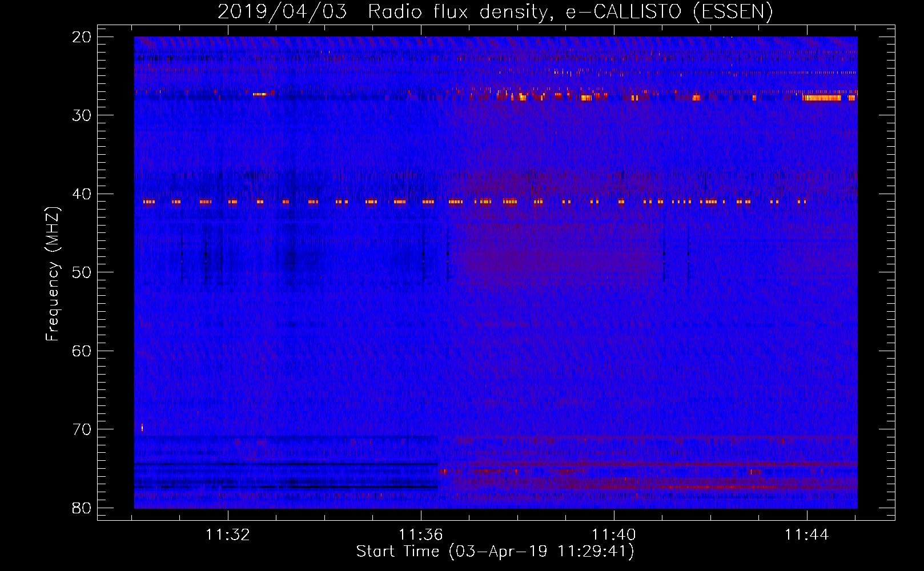Click the 11:44 time tick label
The height and width of the screenshot is (571, 924).
(x=806, y=535)
